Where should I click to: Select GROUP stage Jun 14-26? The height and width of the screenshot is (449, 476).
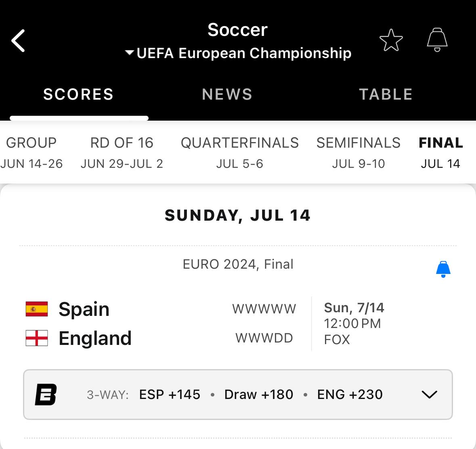[x=31, y=152]
